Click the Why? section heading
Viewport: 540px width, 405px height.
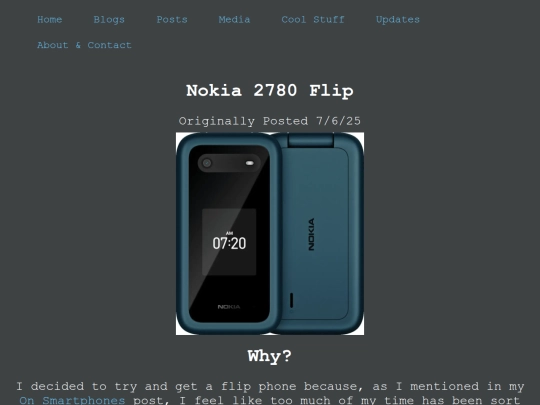270,356
